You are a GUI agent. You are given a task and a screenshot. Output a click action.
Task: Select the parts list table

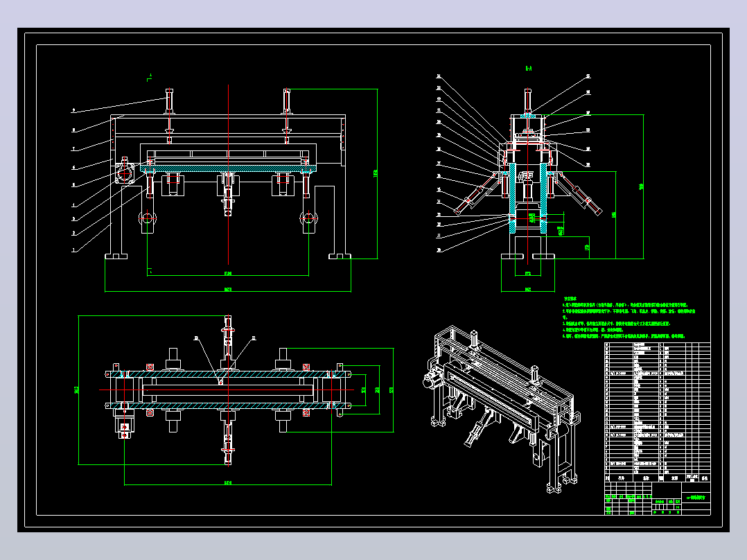658,412
